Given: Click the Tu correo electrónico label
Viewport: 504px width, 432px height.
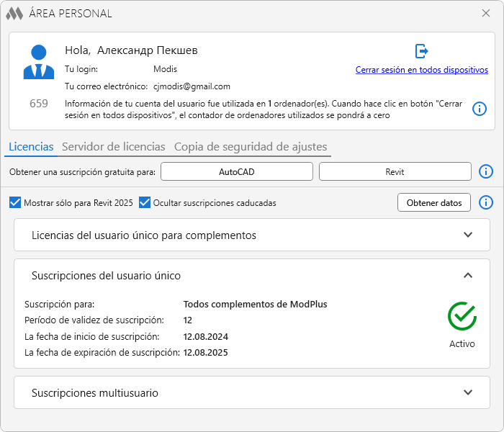Looking at the screenshot, I should coord(106,86).
